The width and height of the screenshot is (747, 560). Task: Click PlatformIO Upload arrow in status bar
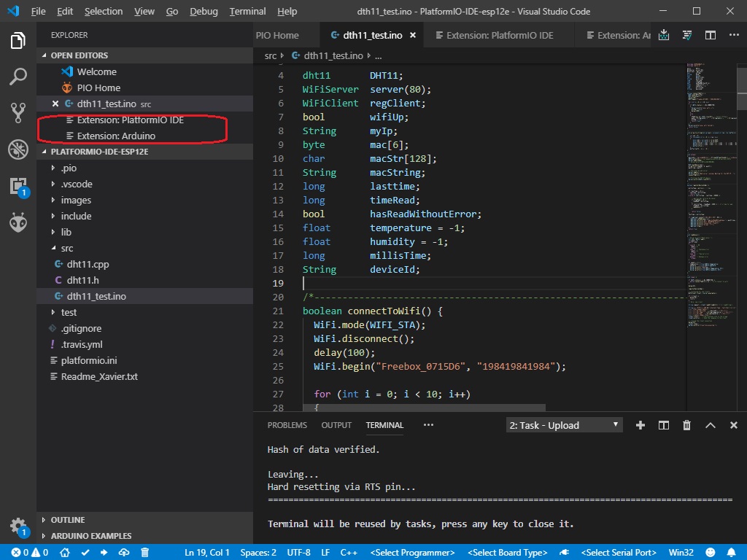(x=104, y=553)
